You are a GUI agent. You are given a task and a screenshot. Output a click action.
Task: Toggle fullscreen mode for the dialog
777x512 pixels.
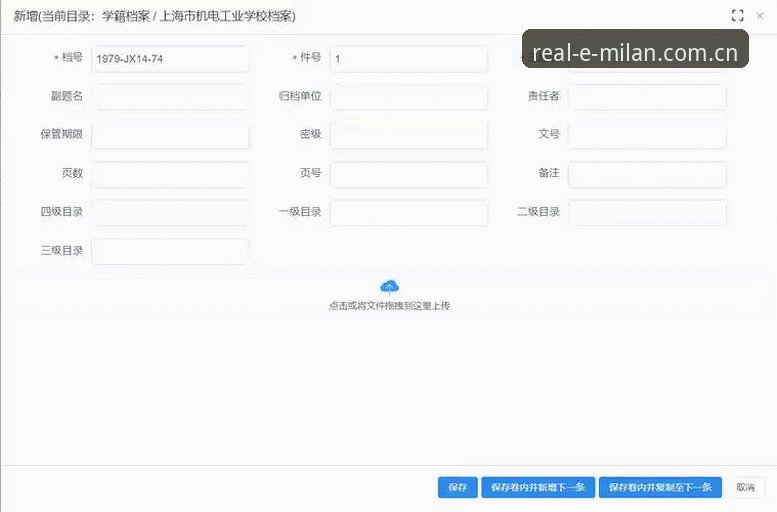click(737, 16)
